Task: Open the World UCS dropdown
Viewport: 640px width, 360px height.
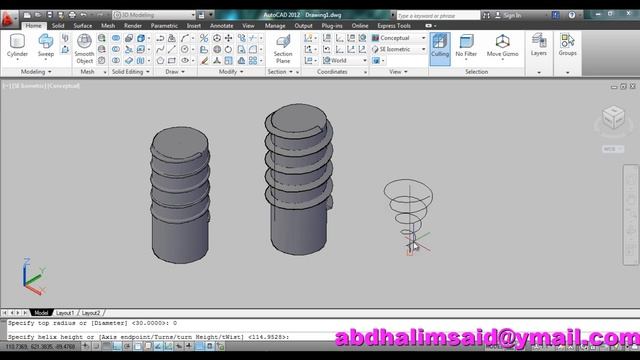Action: tap(345, 60)
